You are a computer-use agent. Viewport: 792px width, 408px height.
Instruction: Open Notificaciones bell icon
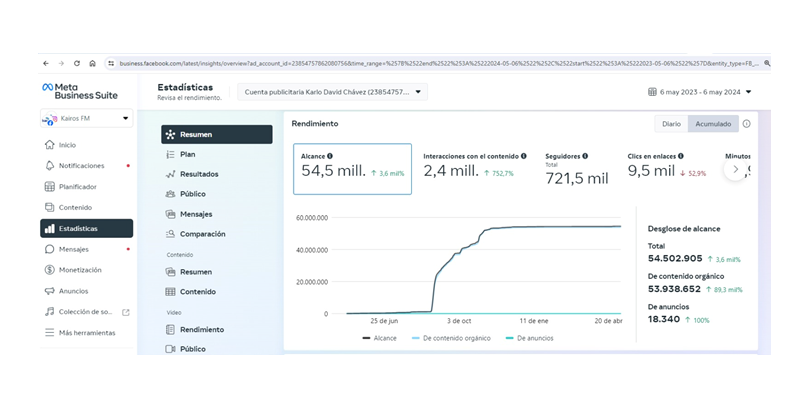pyautogui.click(x=50, y=166)
